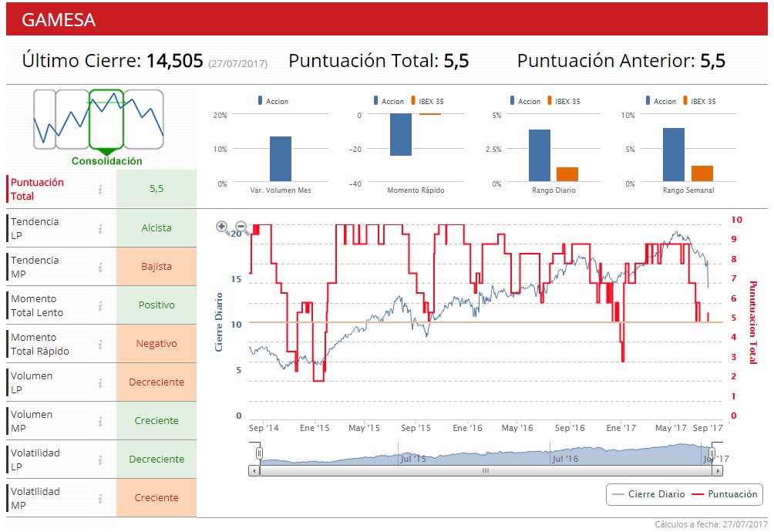This screenshot has height=532, width=774.
Task: Toggle the Cierre Diario series in legend
Action: point(648,494)
